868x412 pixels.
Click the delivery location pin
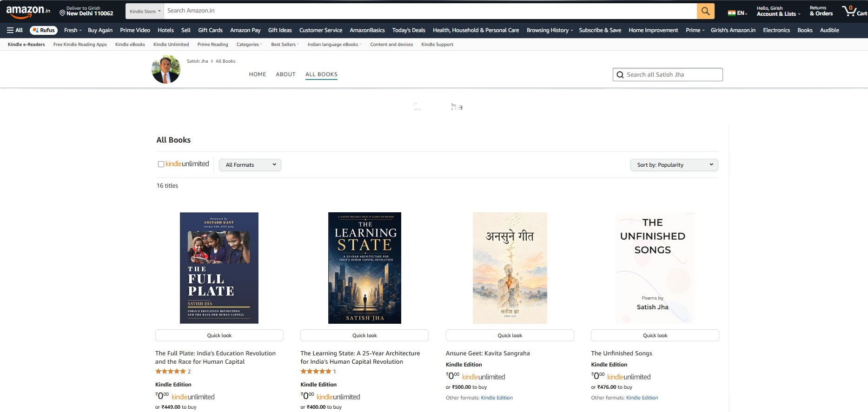[x=62, y=13]
